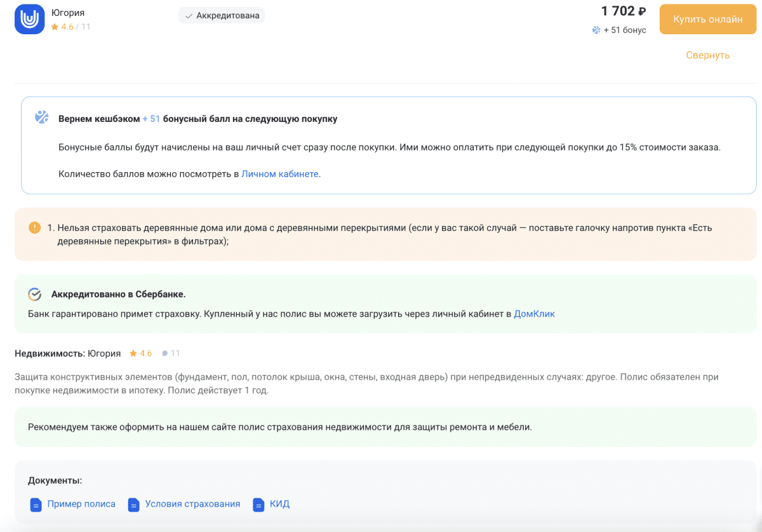
Task: Collapse the offer details with Свернуть
Action: click(707, 55)
